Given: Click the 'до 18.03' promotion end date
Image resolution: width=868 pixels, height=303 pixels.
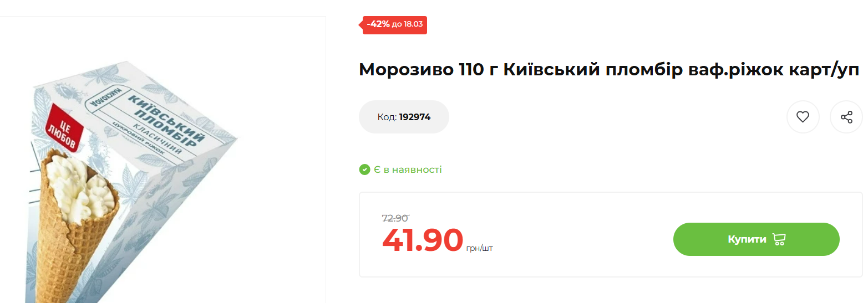Looking at the screenshot, I should pos(407,24).
